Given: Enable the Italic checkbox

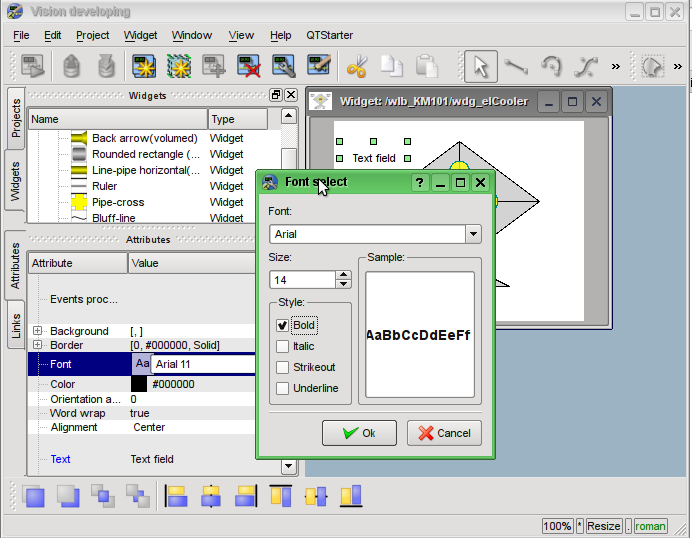Looking at the screenshot, I should tap(283, 347).
